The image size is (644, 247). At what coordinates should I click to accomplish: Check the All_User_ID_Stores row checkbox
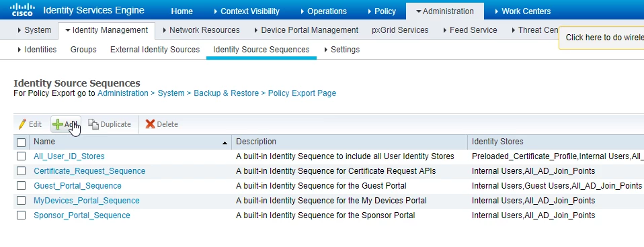(21, 156)
